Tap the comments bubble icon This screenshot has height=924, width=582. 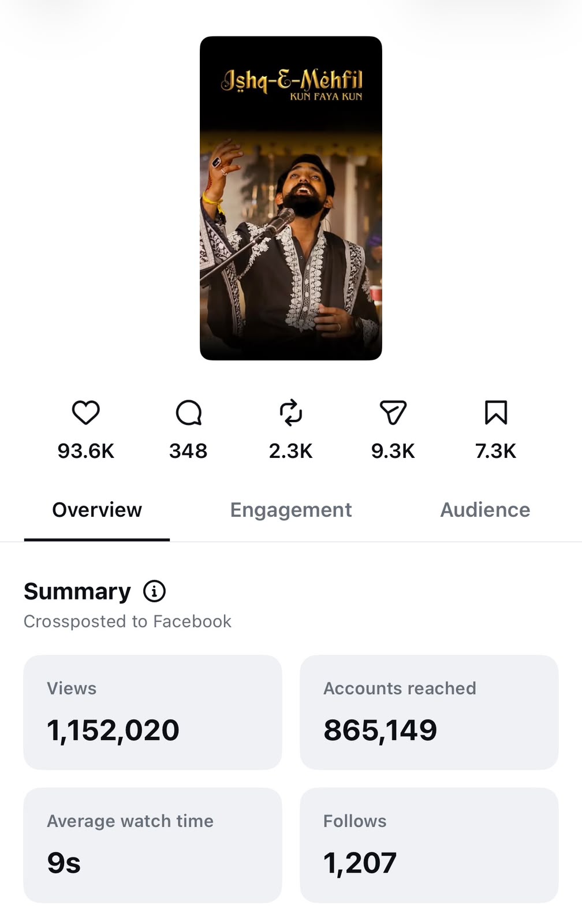click(x=189, y=413)
